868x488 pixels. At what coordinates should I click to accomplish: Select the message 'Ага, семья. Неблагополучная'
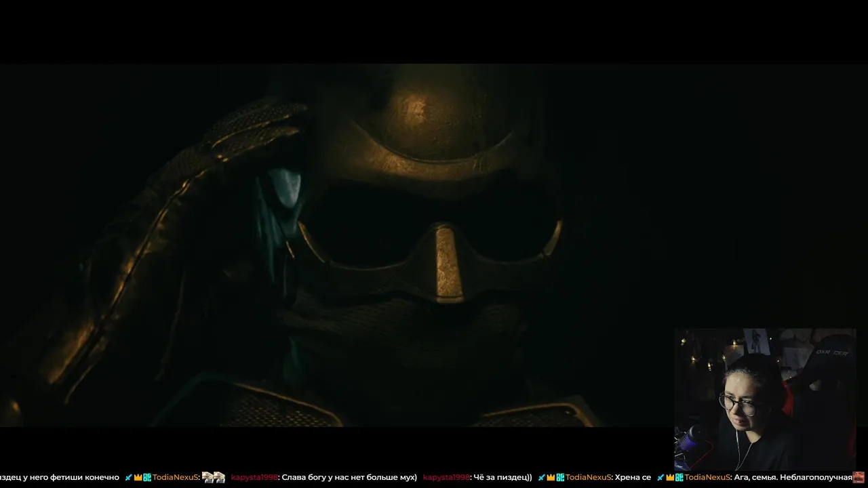[x=793, y=477]
